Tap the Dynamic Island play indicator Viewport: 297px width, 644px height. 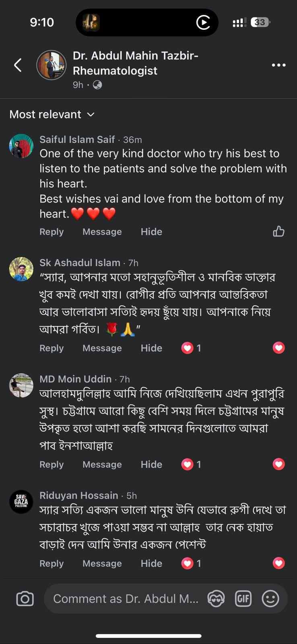pos(203,23)
